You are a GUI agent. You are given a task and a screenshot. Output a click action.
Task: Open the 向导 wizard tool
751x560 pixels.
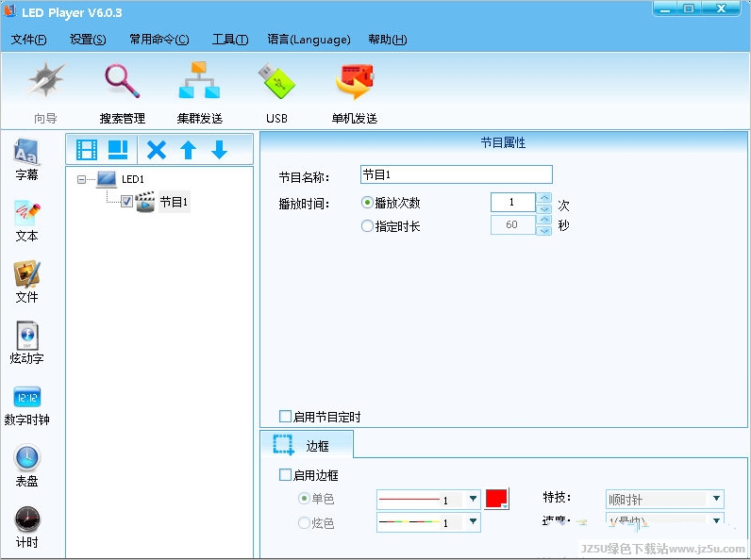(45, 92)
